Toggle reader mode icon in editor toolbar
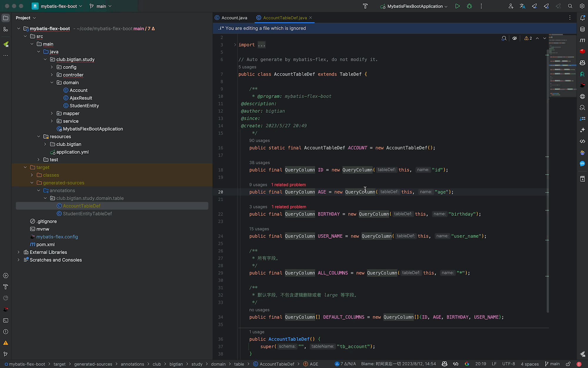The width and height of the screenshot is (588, 368). click(x=504, y=38)
